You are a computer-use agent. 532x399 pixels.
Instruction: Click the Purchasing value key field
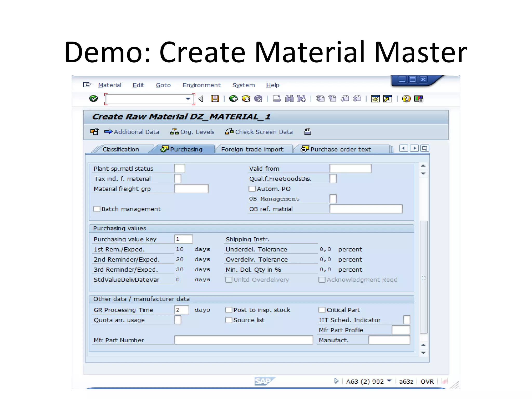coord(183,239)
